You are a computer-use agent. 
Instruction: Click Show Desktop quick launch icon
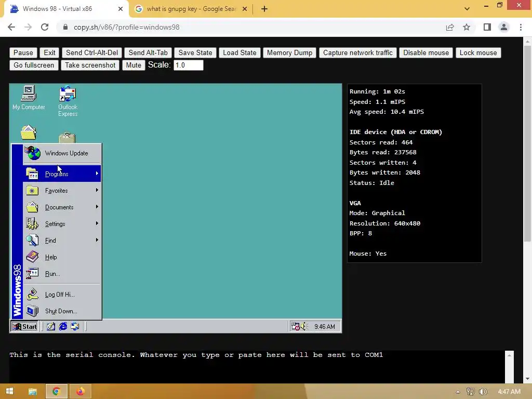point(51,326)
